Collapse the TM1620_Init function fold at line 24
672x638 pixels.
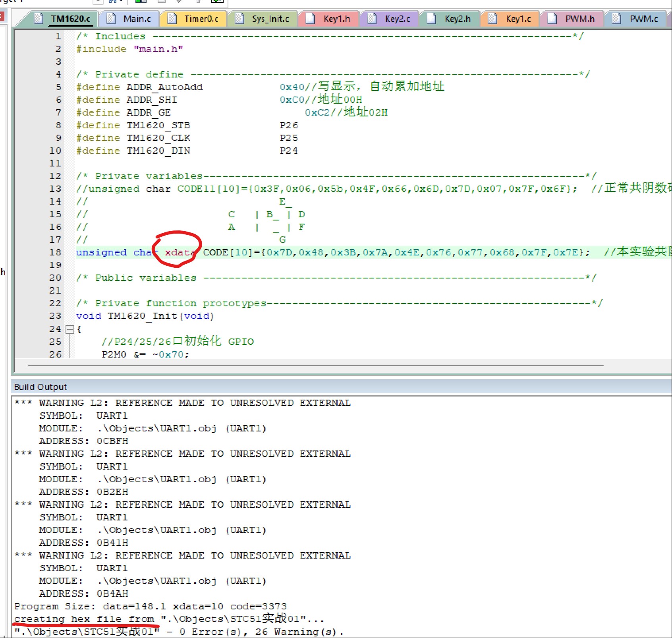[70, 329]
